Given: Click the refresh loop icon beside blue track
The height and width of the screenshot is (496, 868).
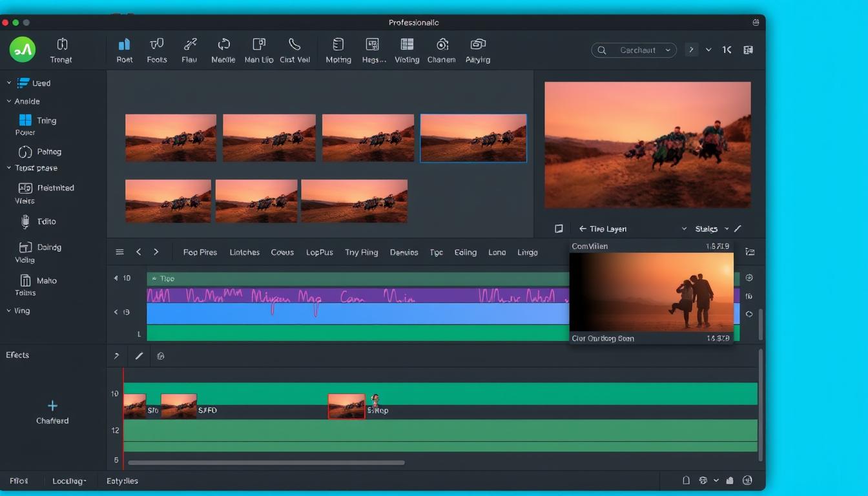Looking at the screenshot, I should 749,315.
